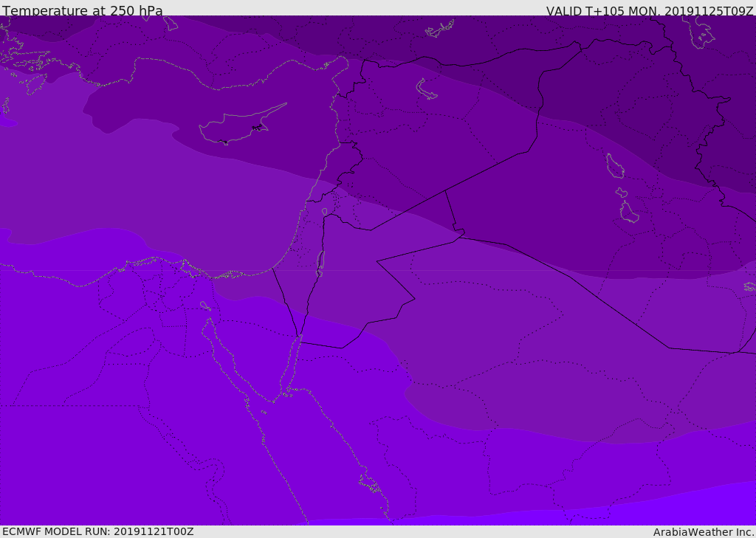Click the Nile Delta region
This screenshot has width=756, height=538.
click(x=159, y=284)
